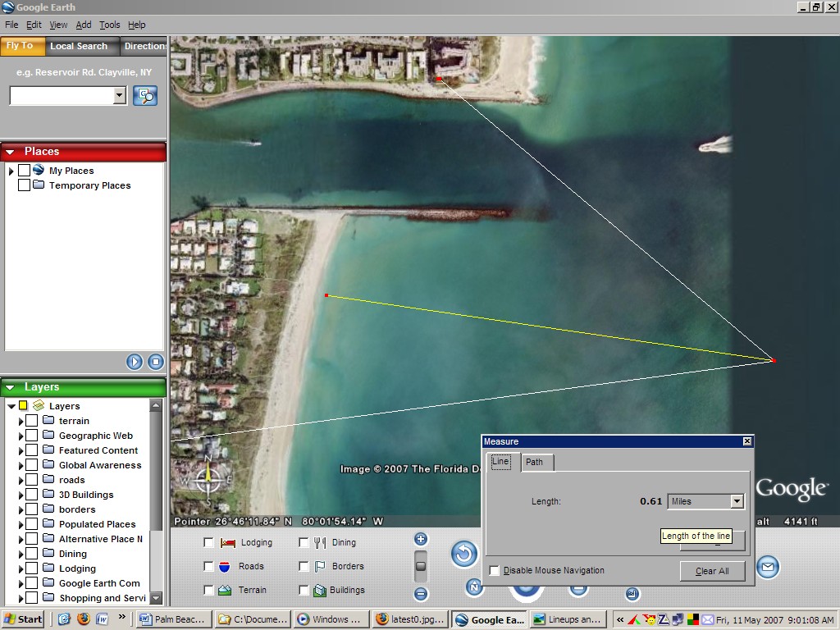Zoom out with the minus button
Viewport: 840px width, 630px height.
point(421,594)
